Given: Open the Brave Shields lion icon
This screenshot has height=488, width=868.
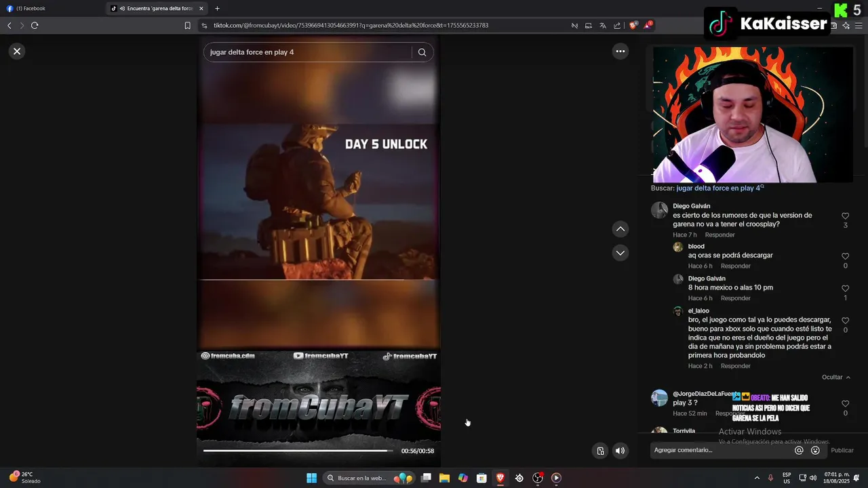Looking at the screenshot, I should click(x=633, y=25).
